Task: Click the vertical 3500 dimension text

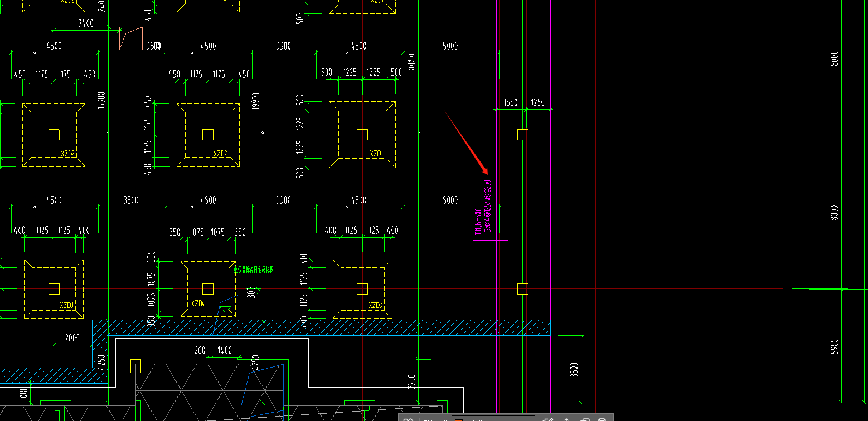Action: tap(574, 369)
